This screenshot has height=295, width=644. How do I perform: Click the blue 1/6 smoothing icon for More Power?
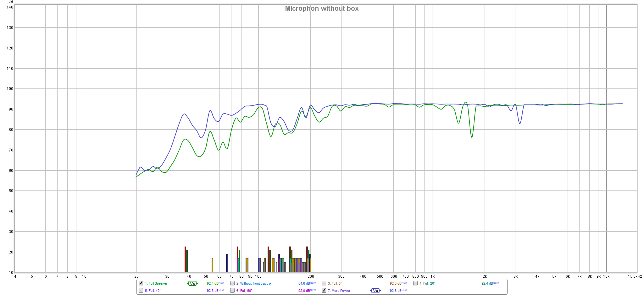375,291
